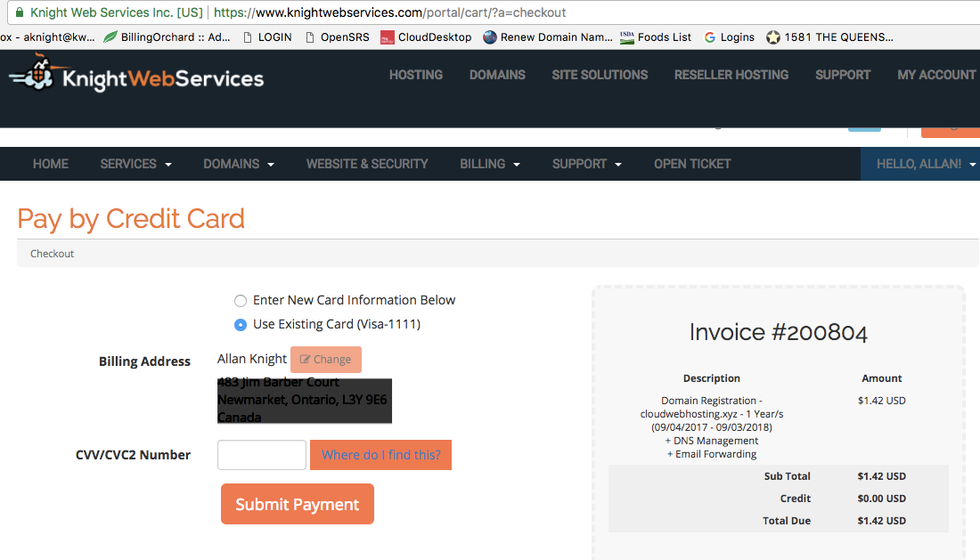Expand the Domains dropdown in portal nav
Screen dimensions: 980x560
(239, 164)
